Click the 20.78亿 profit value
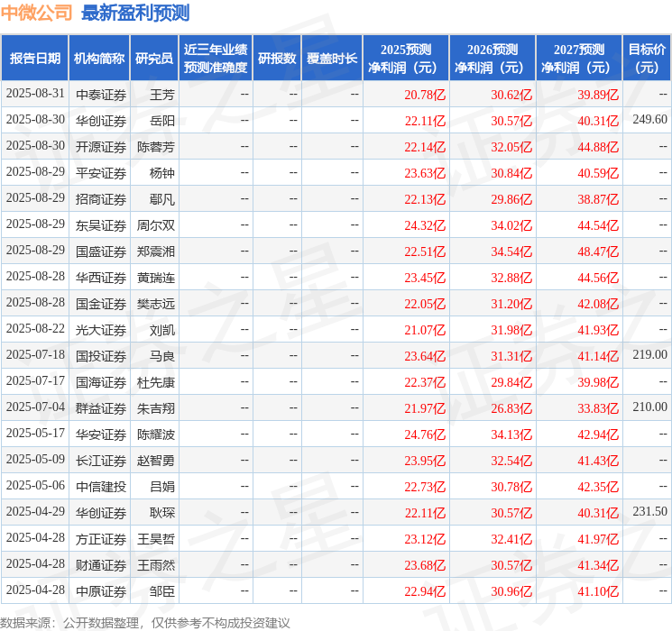This screenshot has width=672, height=631. coord(425,95)
